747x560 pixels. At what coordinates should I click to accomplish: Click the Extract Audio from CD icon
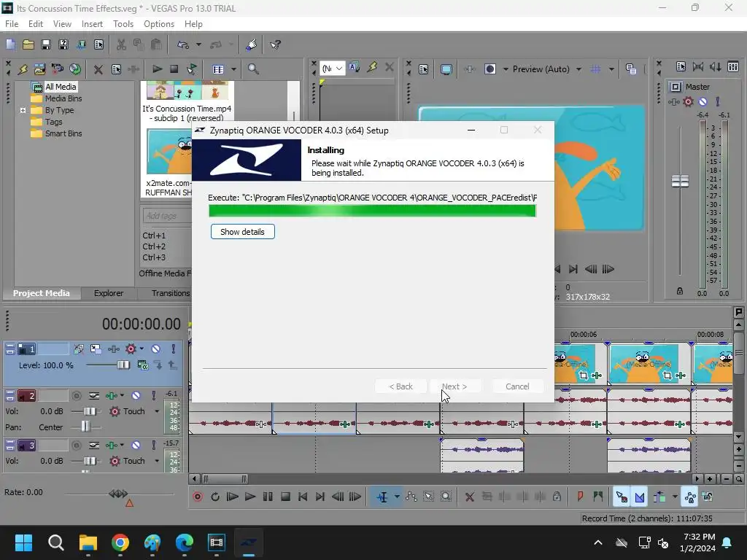click(x=75, y=69)
